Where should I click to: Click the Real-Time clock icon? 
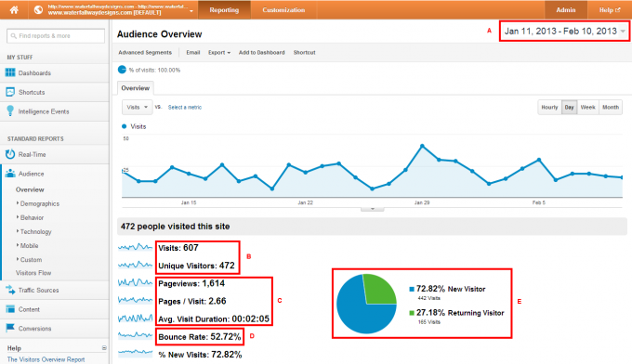pos(10,154)
